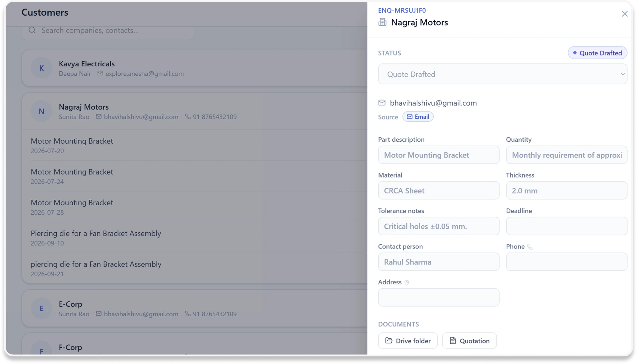Edit the Thickness field showing 2.0 mm

point(567,190)
